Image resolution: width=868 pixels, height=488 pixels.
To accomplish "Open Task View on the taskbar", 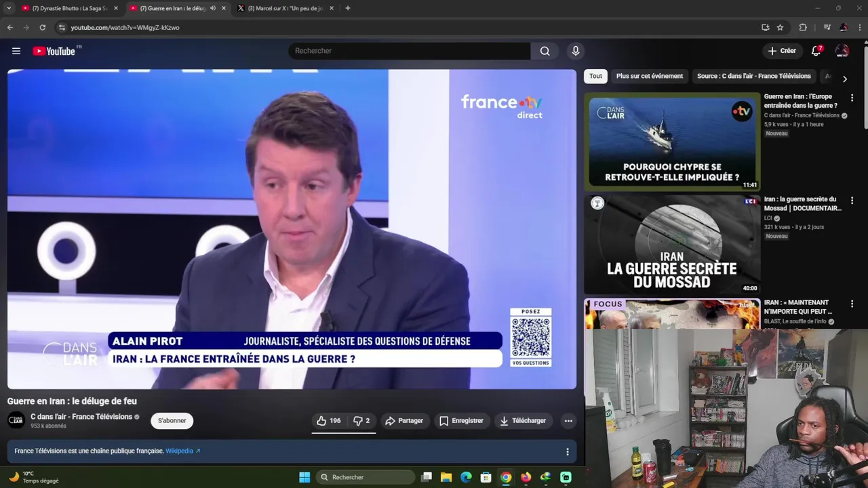I will (427, 477).
